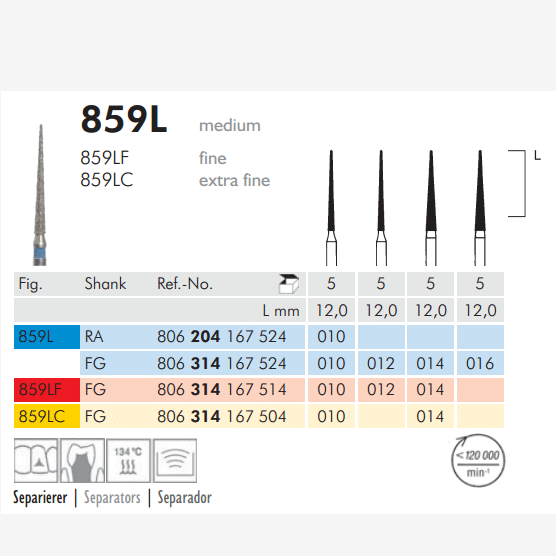
Task: Click the Shank column header
Action: point(105,284)
